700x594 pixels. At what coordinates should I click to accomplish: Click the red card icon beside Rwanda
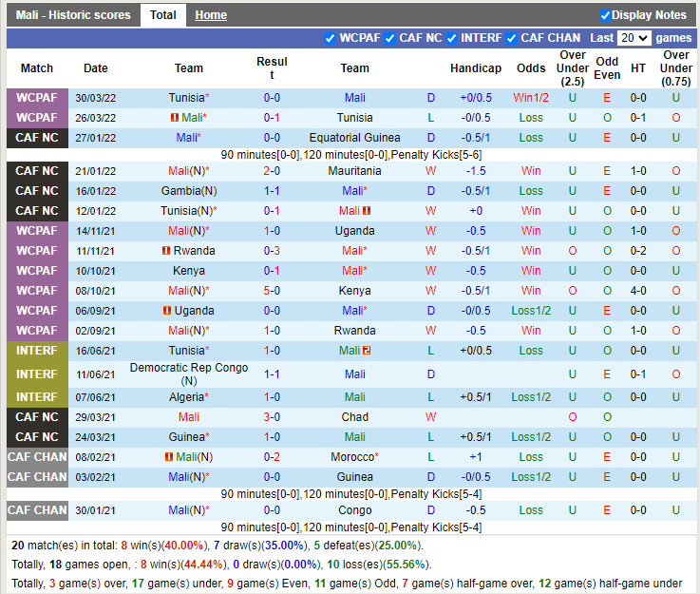coord(165,251)
